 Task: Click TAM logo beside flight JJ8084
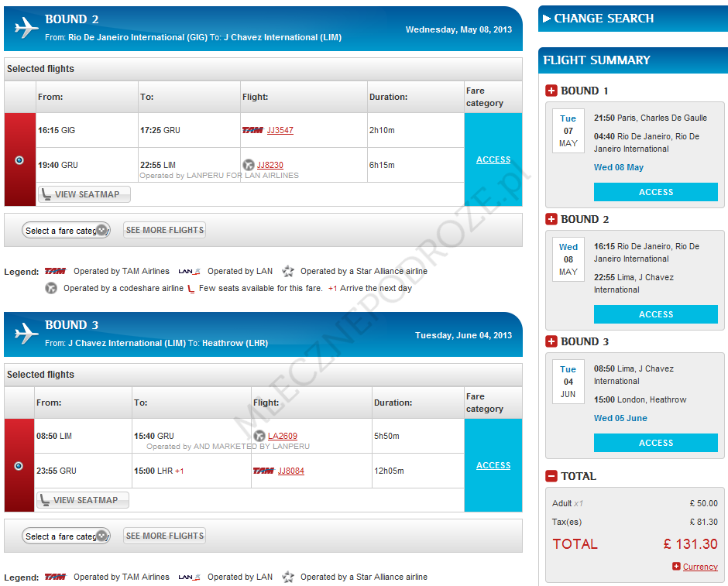(x=263, y=471)
